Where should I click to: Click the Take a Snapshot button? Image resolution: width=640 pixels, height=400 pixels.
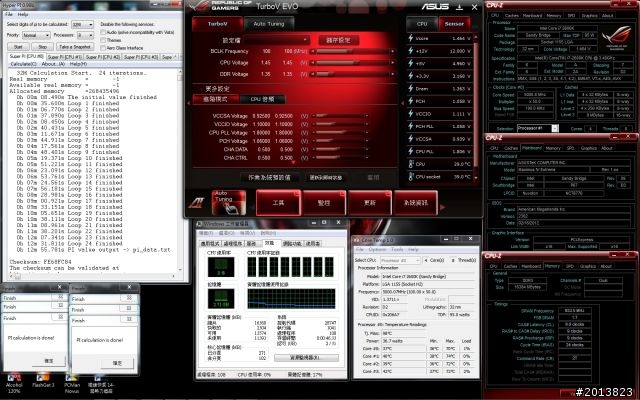click(x=75, y=47)
